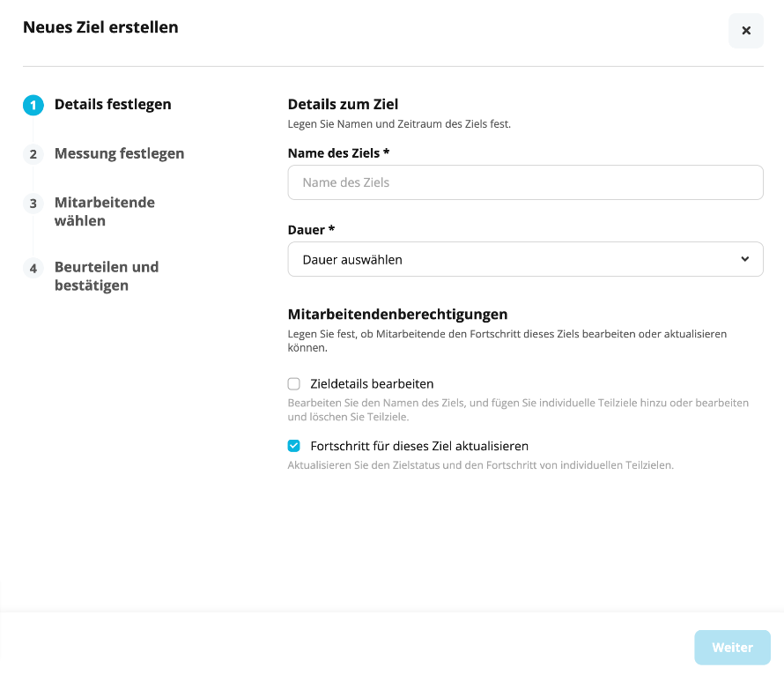The image size is (784, 675).
Task: Click the step 2 number icon
Action: pyautogui.click(x=33, y=154)
